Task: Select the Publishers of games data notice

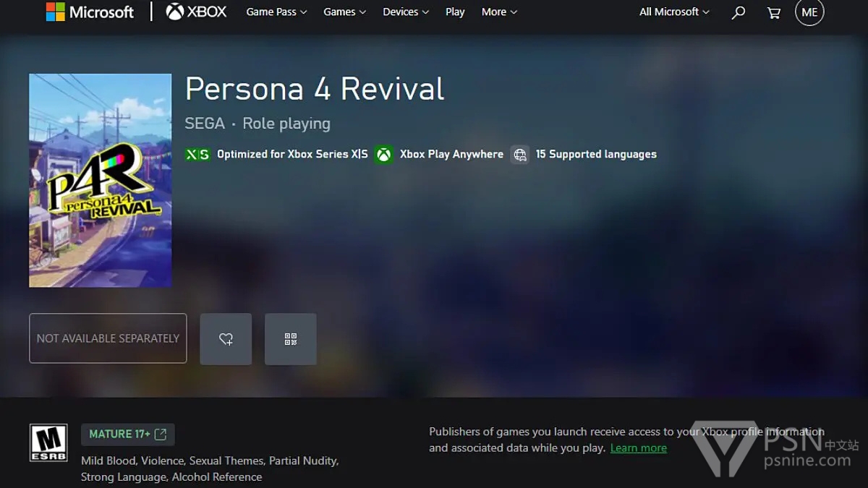Action: pyautogui.click(x=626, y=440)
